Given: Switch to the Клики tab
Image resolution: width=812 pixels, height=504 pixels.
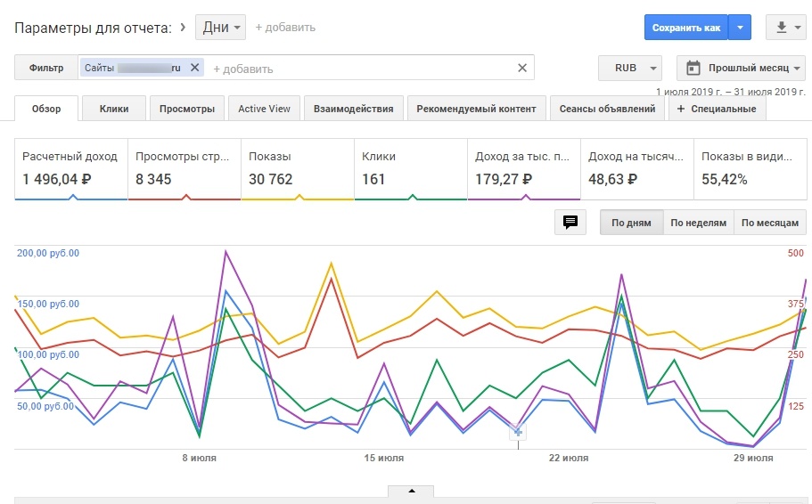Looking at the screenshot, I should [x=114, y=109].
